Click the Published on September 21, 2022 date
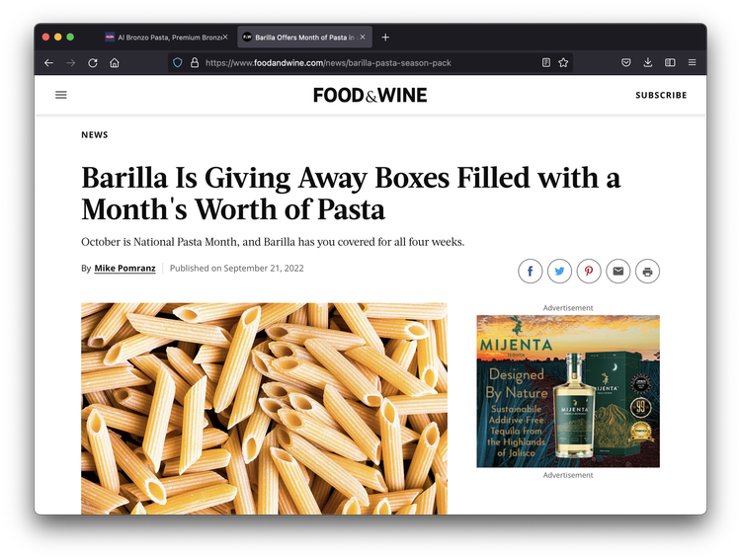Image resolution: width=741 pixels, height=560 pixels. [237, 269]
